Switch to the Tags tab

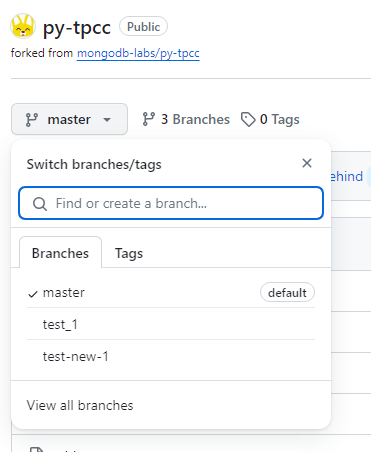(129, 253)
